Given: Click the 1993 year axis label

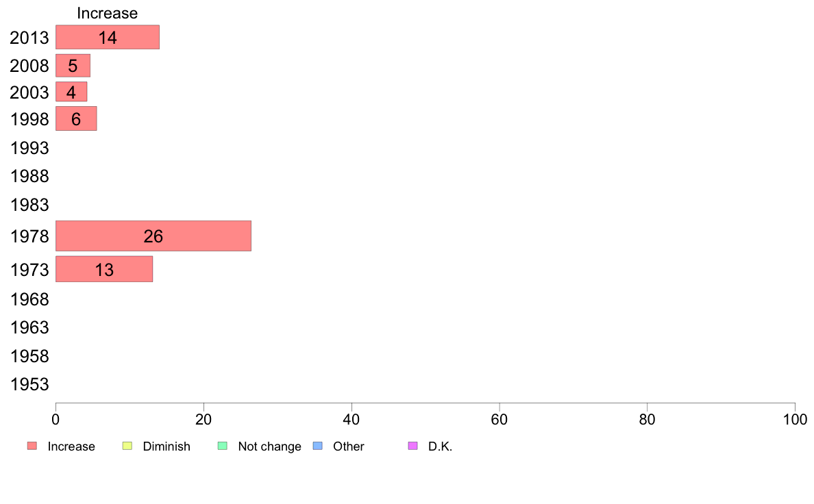Looking at the screenshot, I should pos(29,149).
